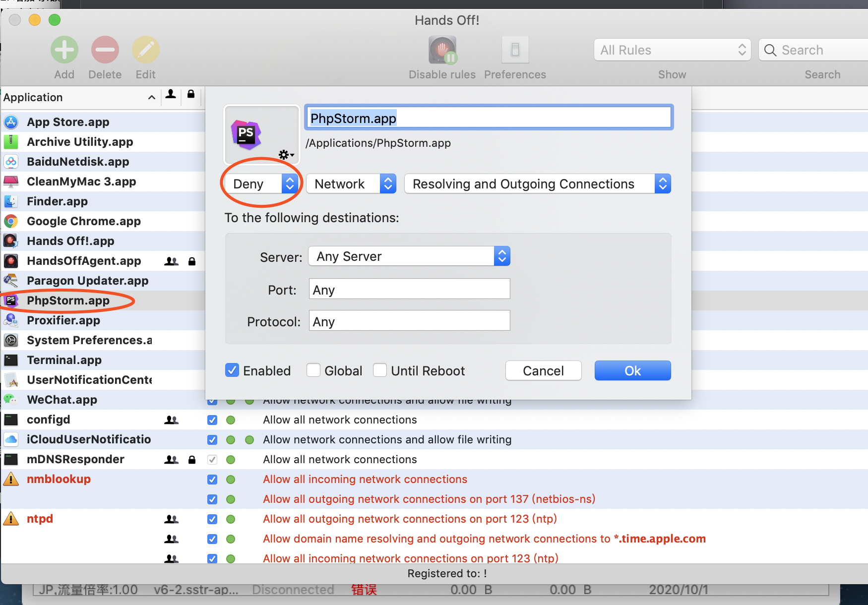This screenshot has height=605, width=868.
Task: Click the Protocol input field
Action: click(410, 321)
